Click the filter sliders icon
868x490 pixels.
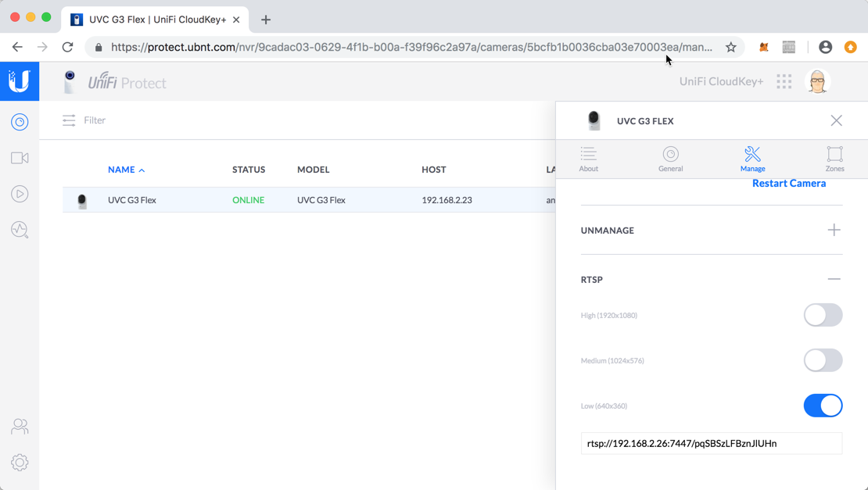69,120
